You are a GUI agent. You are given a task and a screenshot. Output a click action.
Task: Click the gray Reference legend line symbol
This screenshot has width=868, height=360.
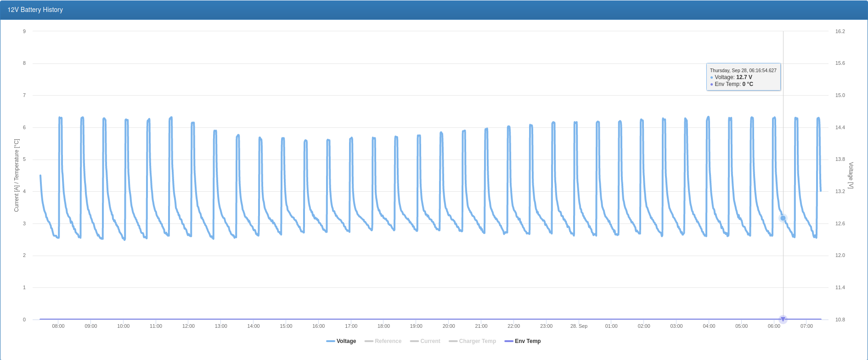(x=369, y=341)
